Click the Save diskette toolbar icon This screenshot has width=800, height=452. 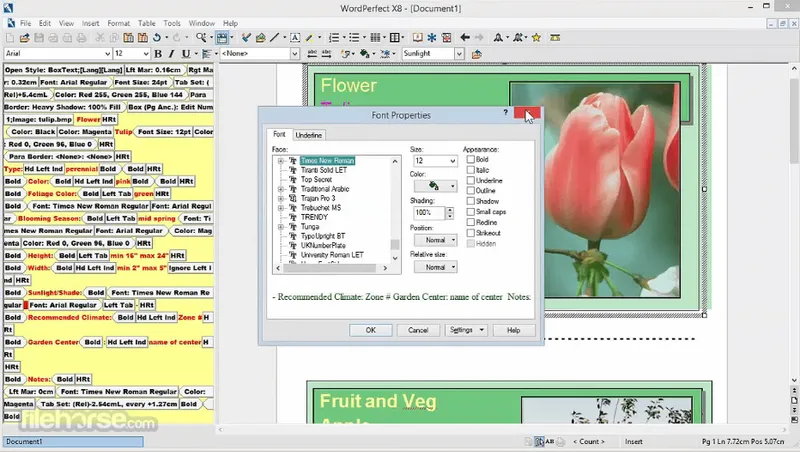pyautogui.click(x=39, y=38)
